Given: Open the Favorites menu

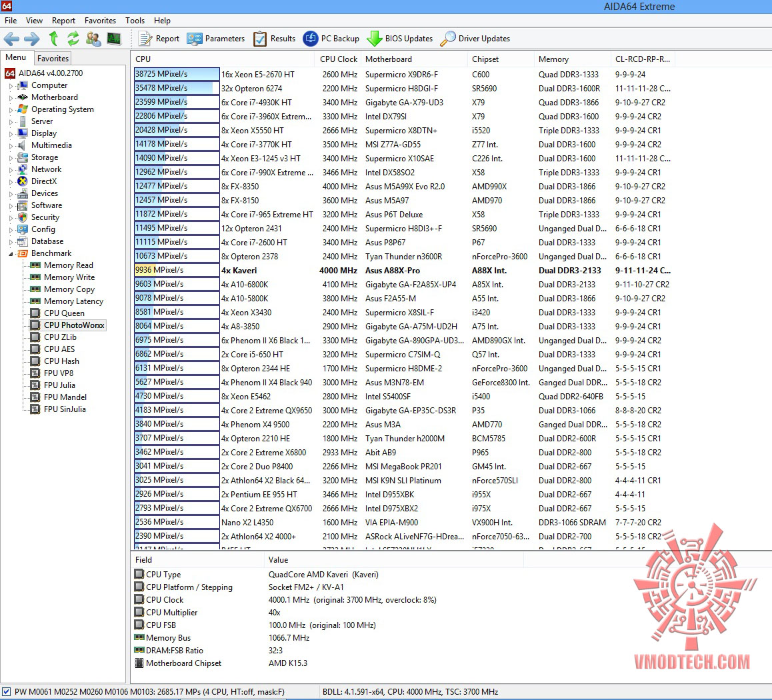Looking at the screenshot, I should point(100,21).
